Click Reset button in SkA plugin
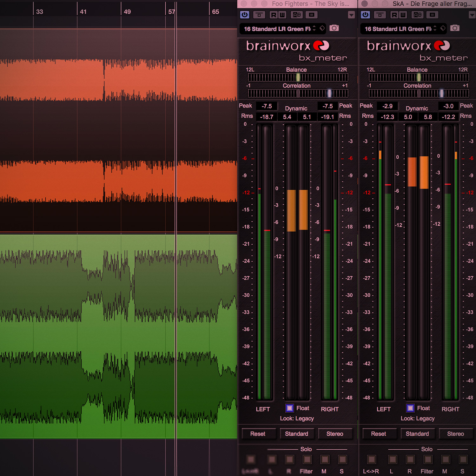Viewport: 476px width, 476px height. (379, 434)
